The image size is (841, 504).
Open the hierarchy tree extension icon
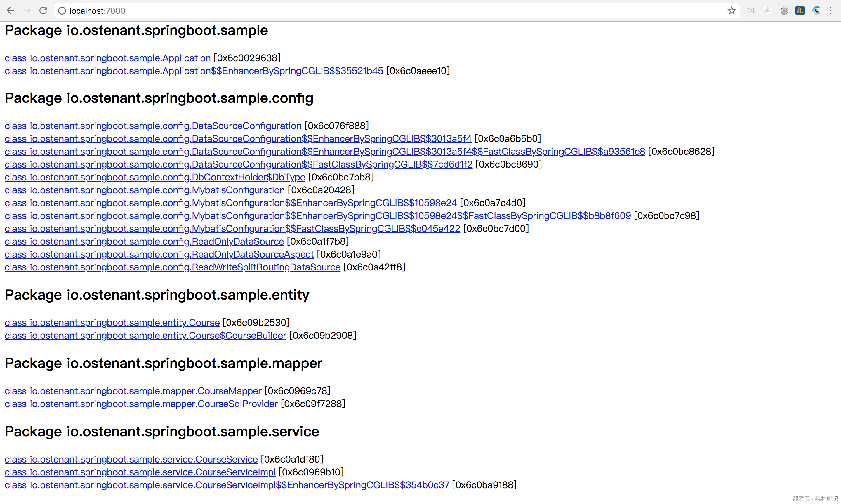tap(767, 11)
